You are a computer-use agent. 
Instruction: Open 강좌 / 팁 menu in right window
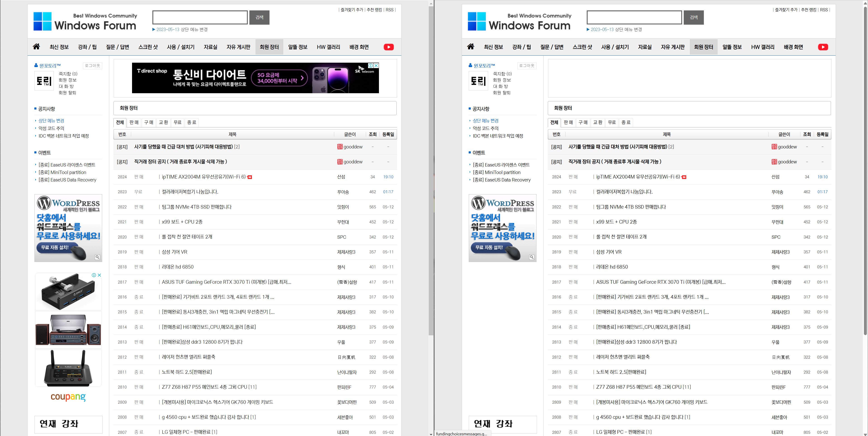[x=522, y=47]
